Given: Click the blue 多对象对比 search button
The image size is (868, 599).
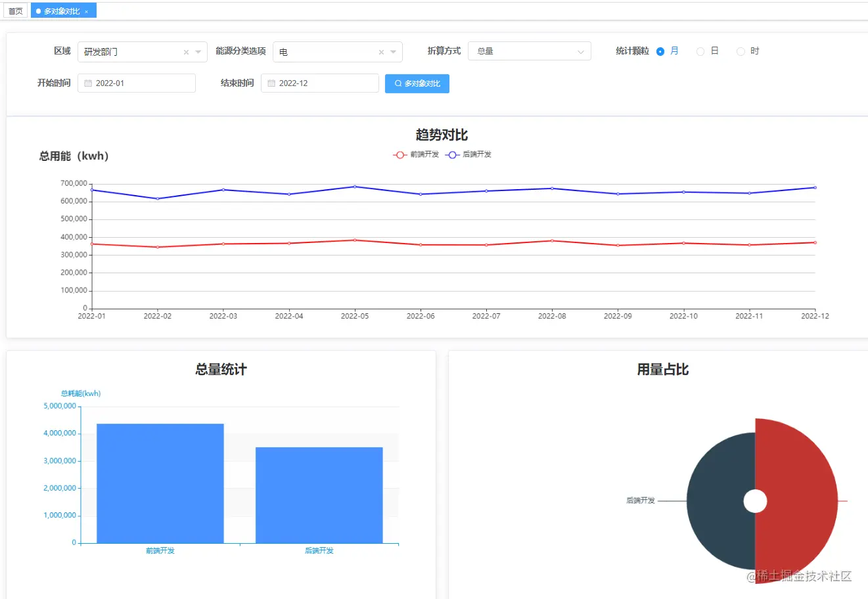Looking at the screenshot, I should point(417,83).
